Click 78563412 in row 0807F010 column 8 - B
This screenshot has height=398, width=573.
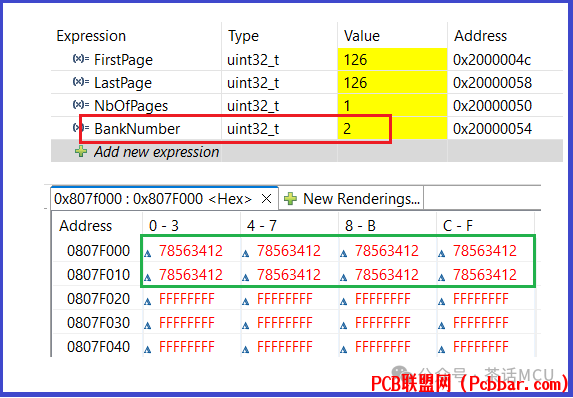[387, 275]
